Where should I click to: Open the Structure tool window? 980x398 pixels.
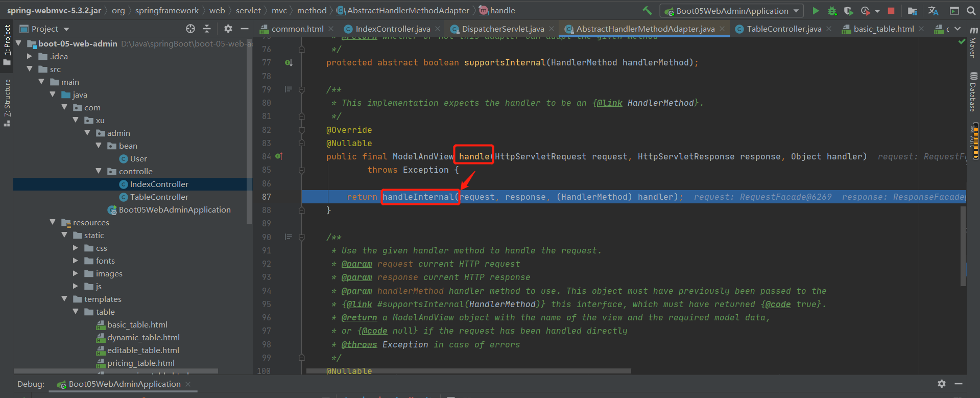[7, 103]
